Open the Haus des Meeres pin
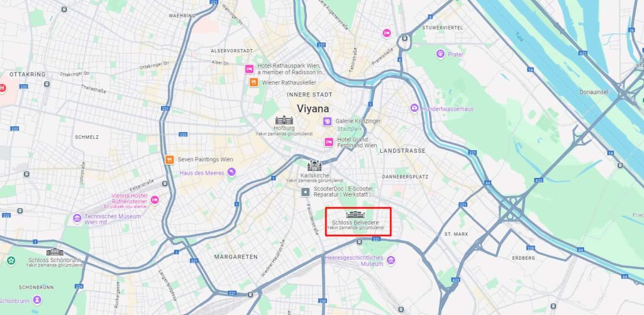Screen dimensions: 644x315 (231, 172)
